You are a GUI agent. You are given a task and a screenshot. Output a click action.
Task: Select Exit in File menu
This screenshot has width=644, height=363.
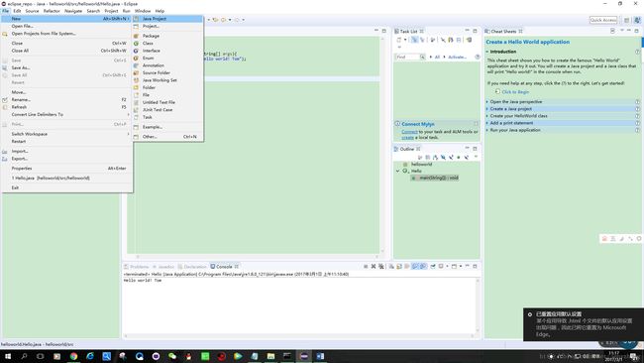click(66, 187)
